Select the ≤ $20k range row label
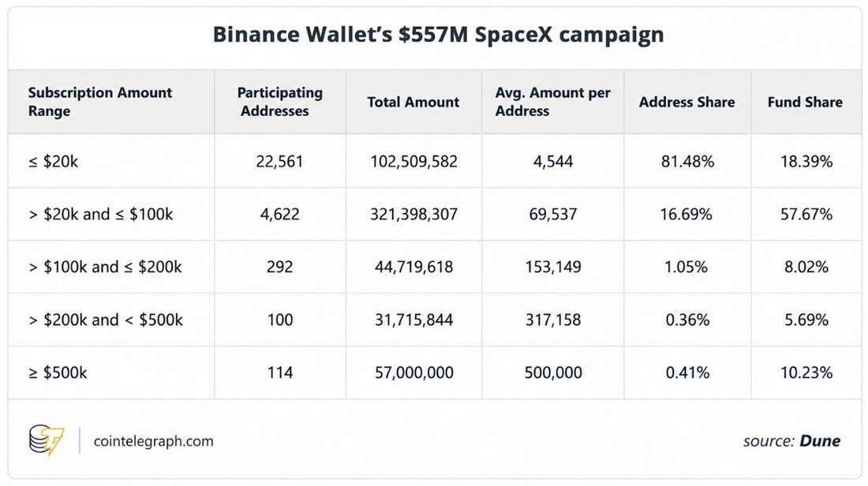 click(53, 162)
